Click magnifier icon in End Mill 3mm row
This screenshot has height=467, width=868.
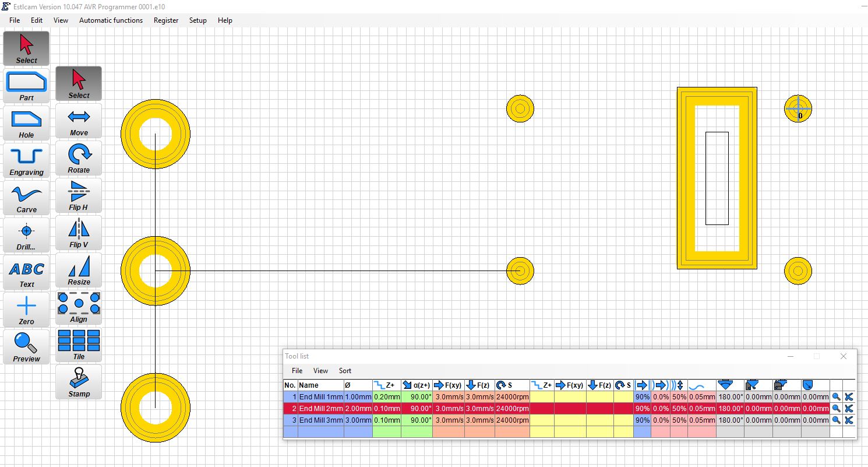coord(836,420)
